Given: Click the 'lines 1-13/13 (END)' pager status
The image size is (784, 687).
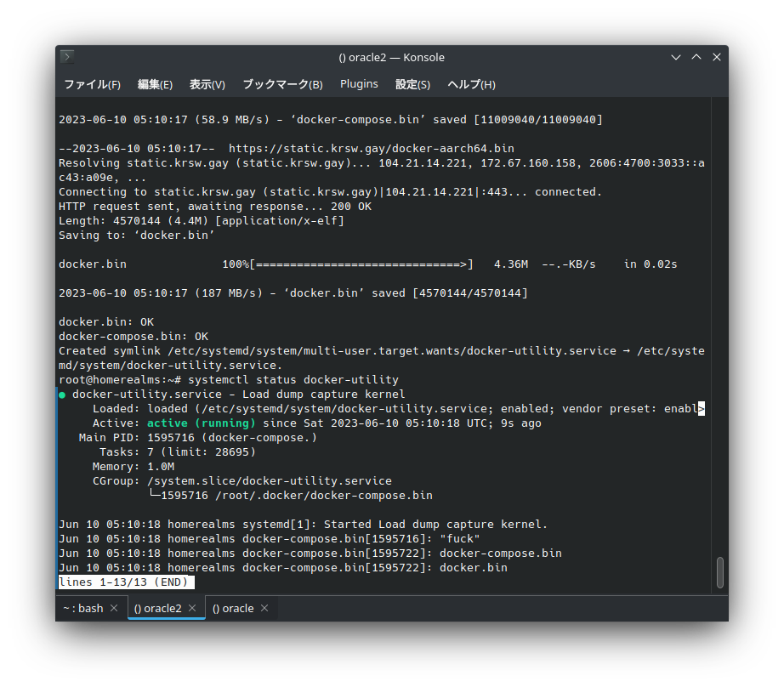Looking at the screenshot, I should pos(126,582).
